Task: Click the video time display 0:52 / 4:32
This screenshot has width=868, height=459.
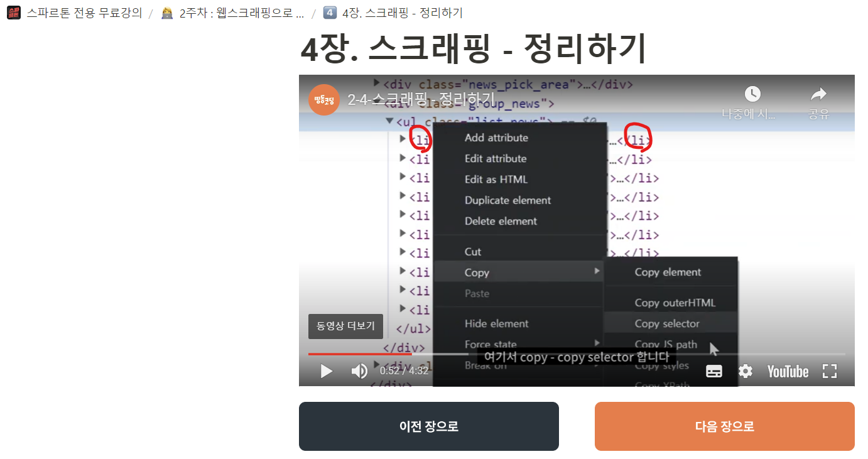Action: (404, 371)
